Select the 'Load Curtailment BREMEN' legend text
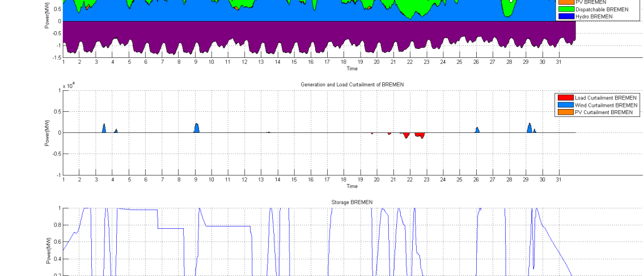The height and width of the screenshot is (276, 644). pyautogui.click(x=605, y=98)
